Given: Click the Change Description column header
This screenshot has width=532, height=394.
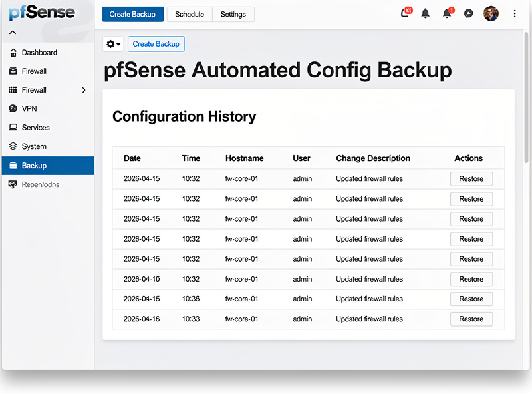Looking at the screenshot, I should (373, 158).
